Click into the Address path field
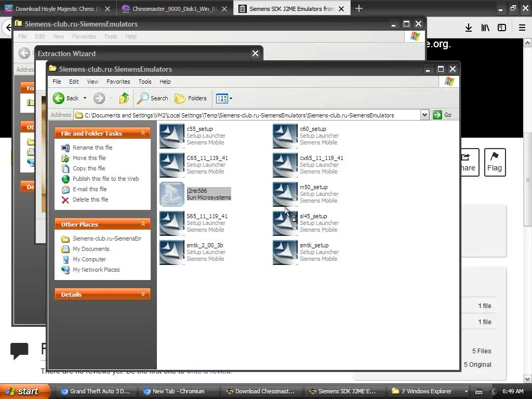532x399 pixels. pyautogui.click(x=247, y=115)
